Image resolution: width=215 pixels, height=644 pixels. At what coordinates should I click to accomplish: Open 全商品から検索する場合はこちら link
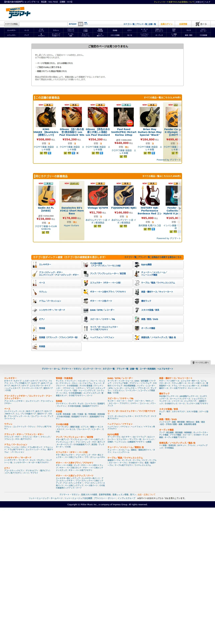pyautogui.click(x=166, y=257)
